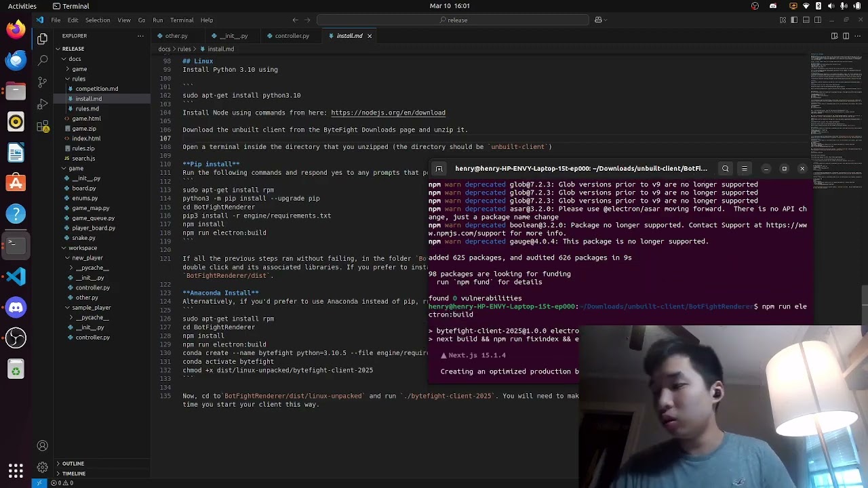This screenshot has width=868, height=488.
Task: Open remote window status bar button
Action: click(x=39, y=483)
